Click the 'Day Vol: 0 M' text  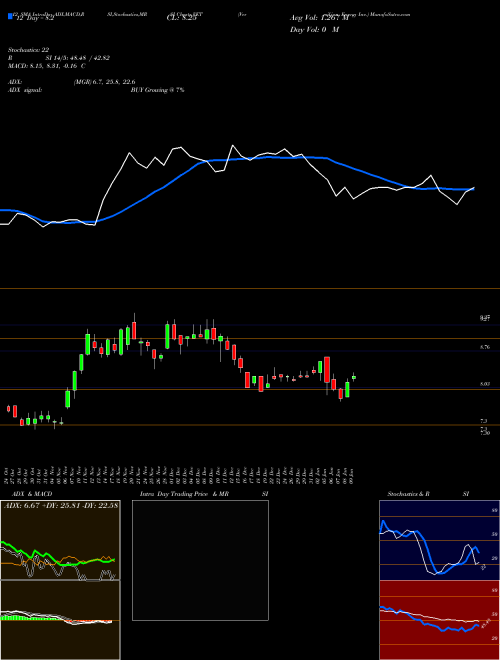[314, 30]
